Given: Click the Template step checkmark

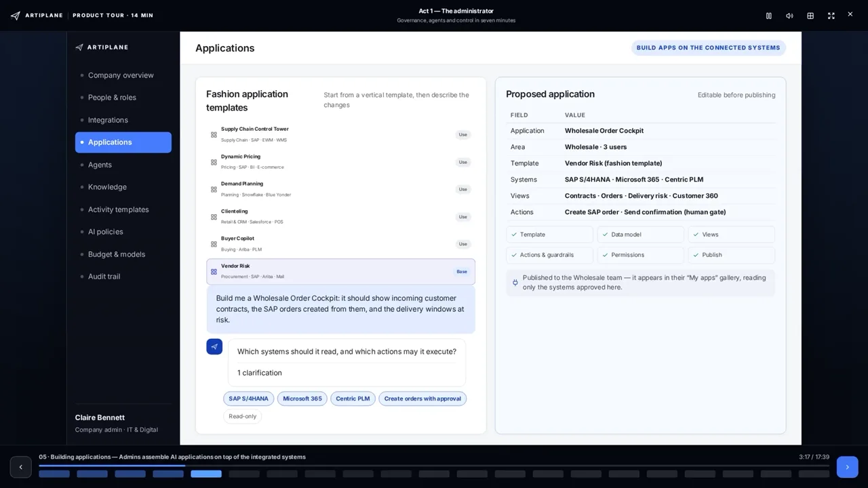Looking at the screenshot, I should click(513, 235).
